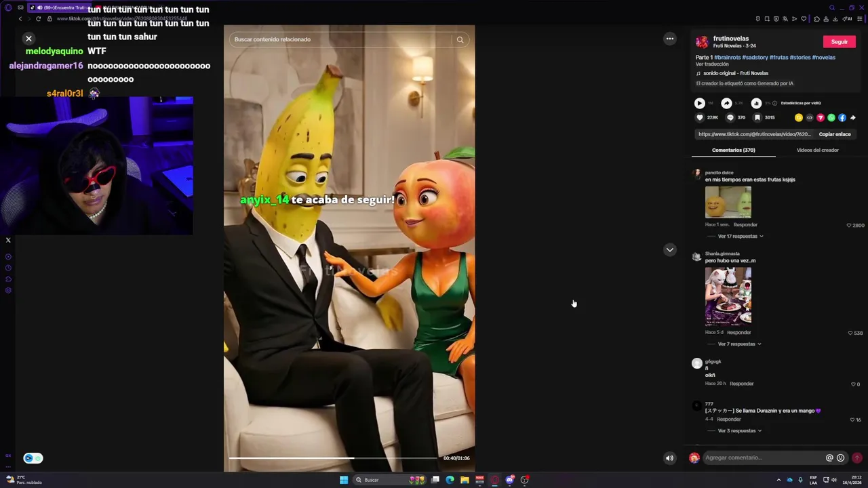Image resolution: width=868 pixels, height=488 pixels.
Task: Open the frutinovelas username link
Action: pos(731,39)
